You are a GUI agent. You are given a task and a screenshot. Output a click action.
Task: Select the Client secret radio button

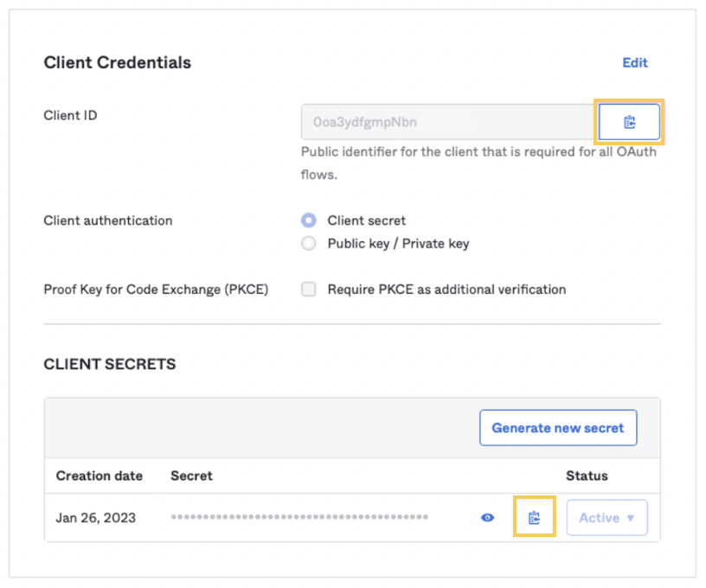point(308,220)
